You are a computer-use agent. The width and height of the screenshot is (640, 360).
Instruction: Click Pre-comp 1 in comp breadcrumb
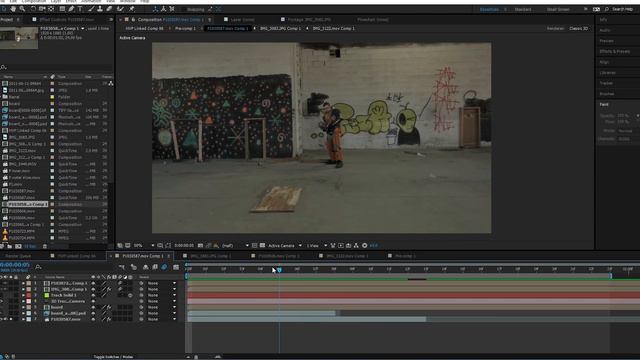click(x=185, y=29)
